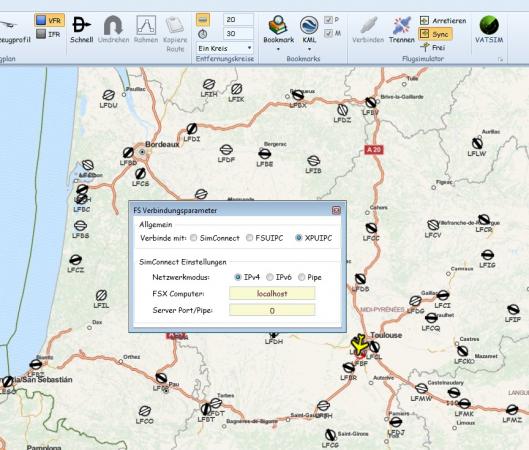This screenshot has width=529, height=450.
Task: Click the A 20 road marker
Action: (x=374, y=149)
